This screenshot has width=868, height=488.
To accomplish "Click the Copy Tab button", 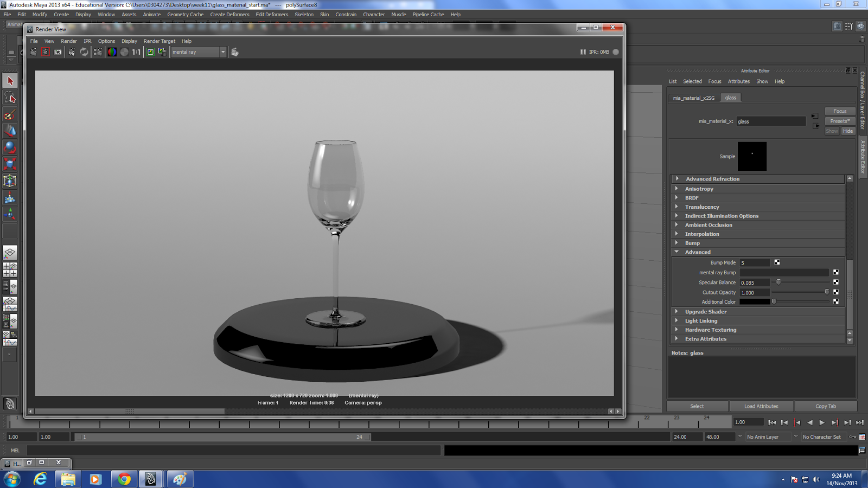I will (x=826, y=406).
